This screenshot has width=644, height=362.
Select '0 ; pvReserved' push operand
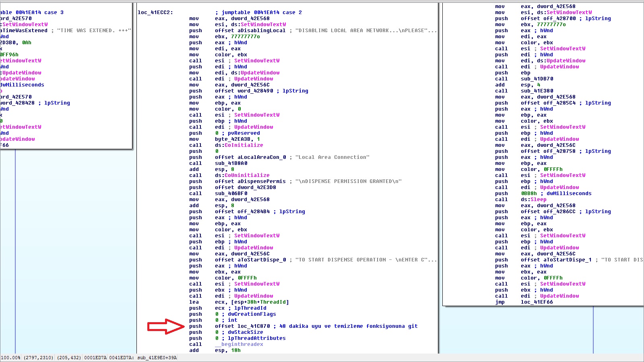click(237, 133)
